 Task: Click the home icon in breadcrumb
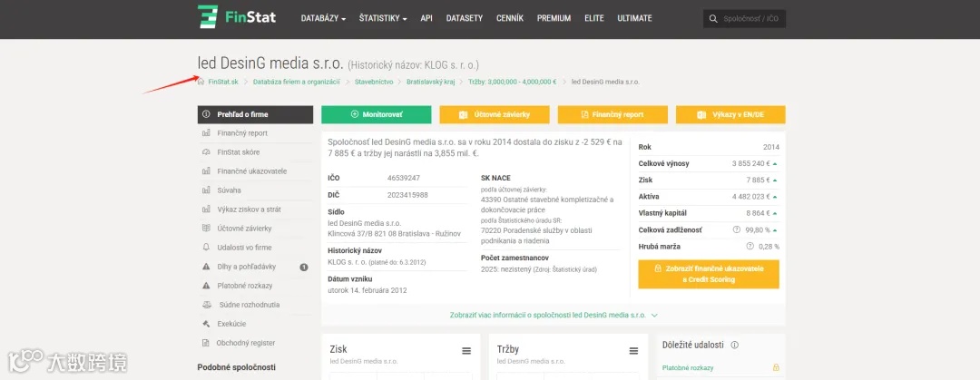pyautogui.click(x=201, y=82)
